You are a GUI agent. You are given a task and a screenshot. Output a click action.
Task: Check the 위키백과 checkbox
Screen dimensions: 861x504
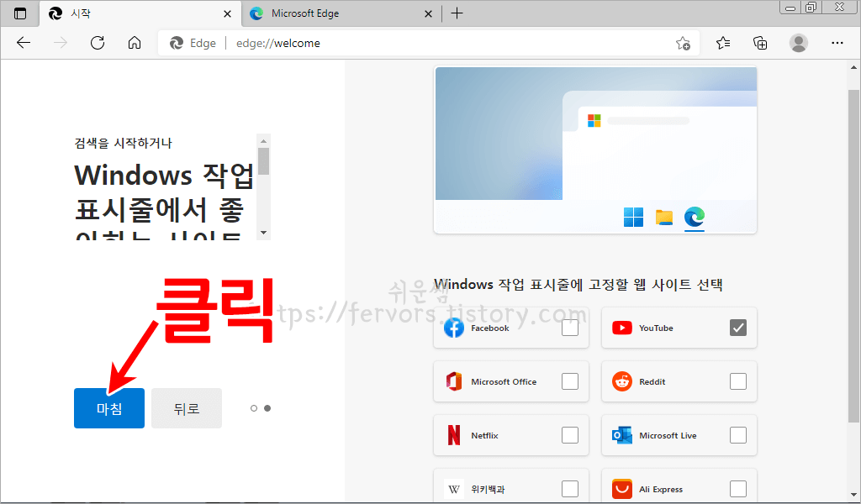click(x=570, y=489)
